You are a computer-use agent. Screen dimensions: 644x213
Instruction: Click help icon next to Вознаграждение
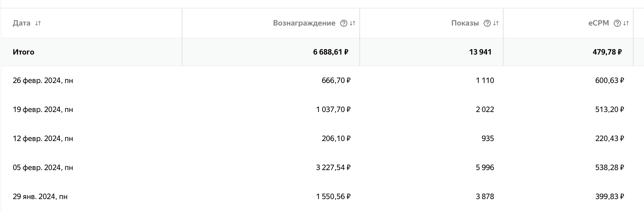point(343,23)
